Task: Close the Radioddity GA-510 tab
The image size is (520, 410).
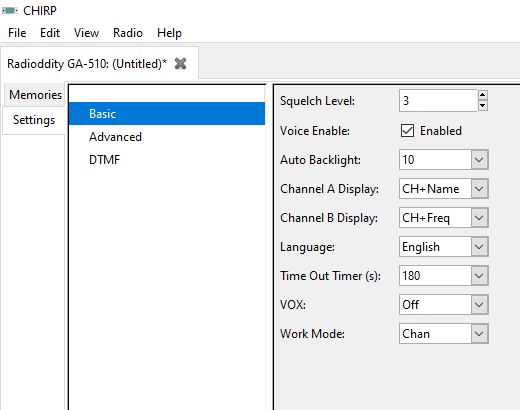Action: (180, 63)
